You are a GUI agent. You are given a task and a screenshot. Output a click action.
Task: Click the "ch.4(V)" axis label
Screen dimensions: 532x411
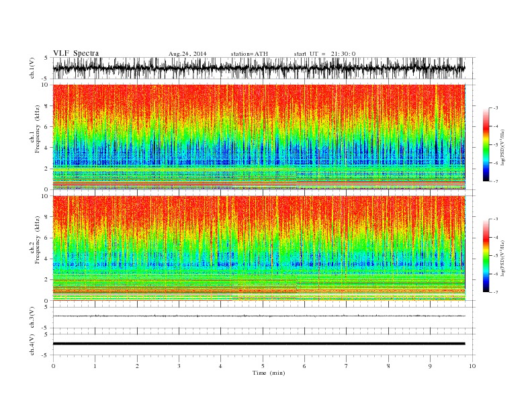32,345
